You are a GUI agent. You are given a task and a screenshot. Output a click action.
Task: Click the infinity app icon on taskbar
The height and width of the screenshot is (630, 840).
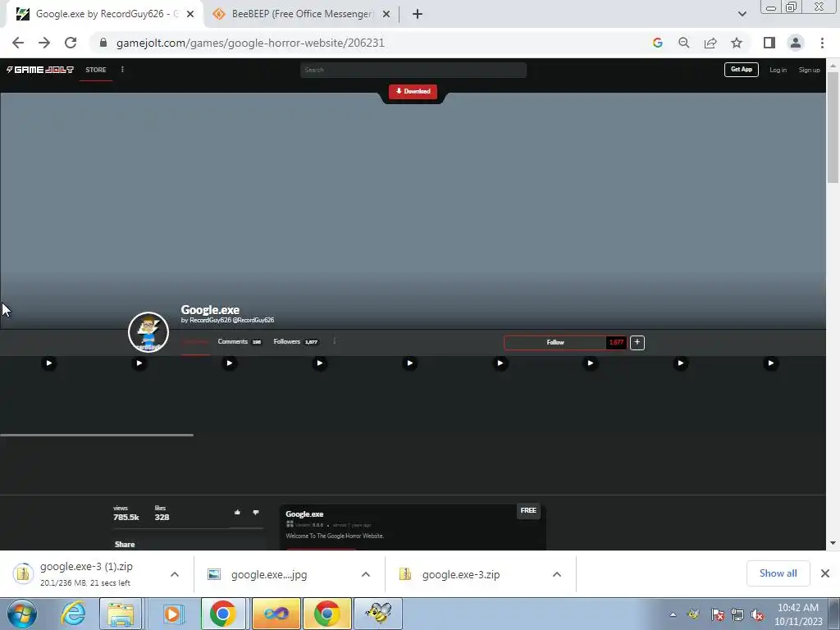click(276, 614)
